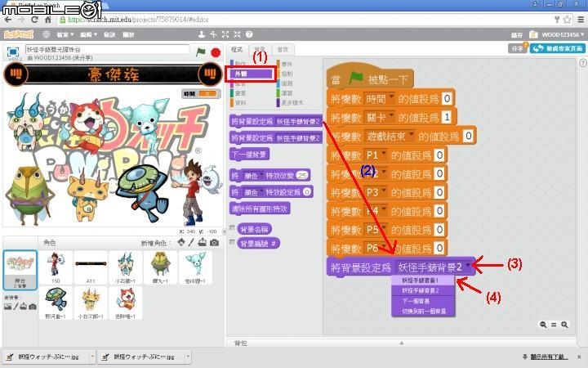
Task: Select the 小石獅-1 sprite thumbnail
Action: click(126, 267)
